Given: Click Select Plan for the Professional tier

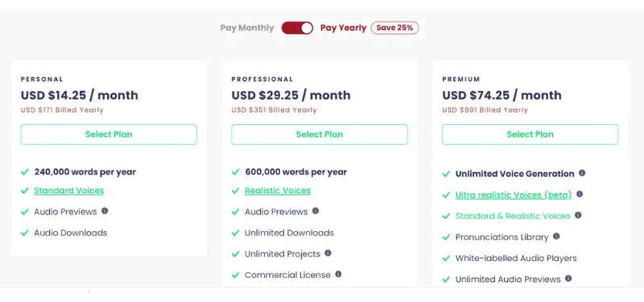Looking at the screenshot, I should (x=320, y=134).
